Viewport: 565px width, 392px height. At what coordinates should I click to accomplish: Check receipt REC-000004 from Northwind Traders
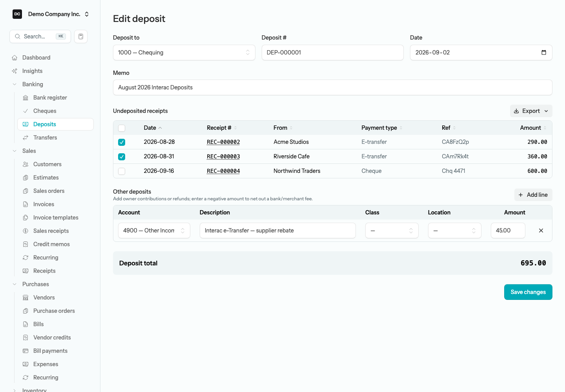point(122,171)
